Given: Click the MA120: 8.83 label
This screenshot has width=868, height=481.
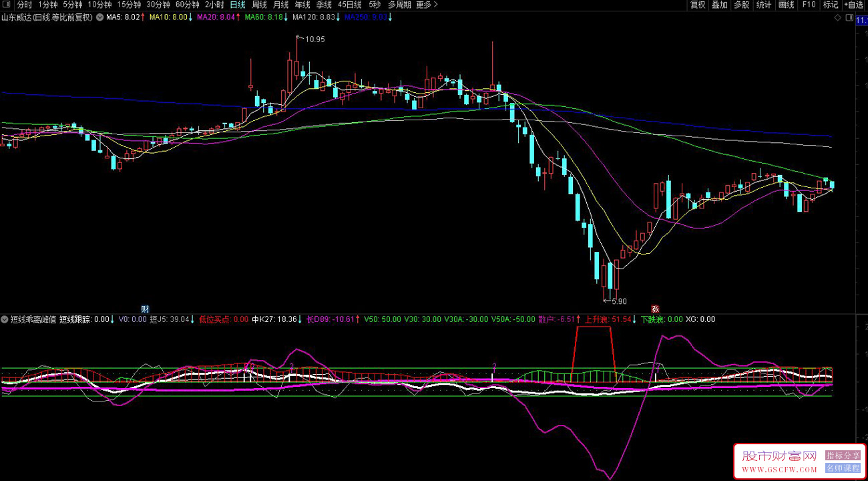Looking at the screenshot, I should coord(314,18).
